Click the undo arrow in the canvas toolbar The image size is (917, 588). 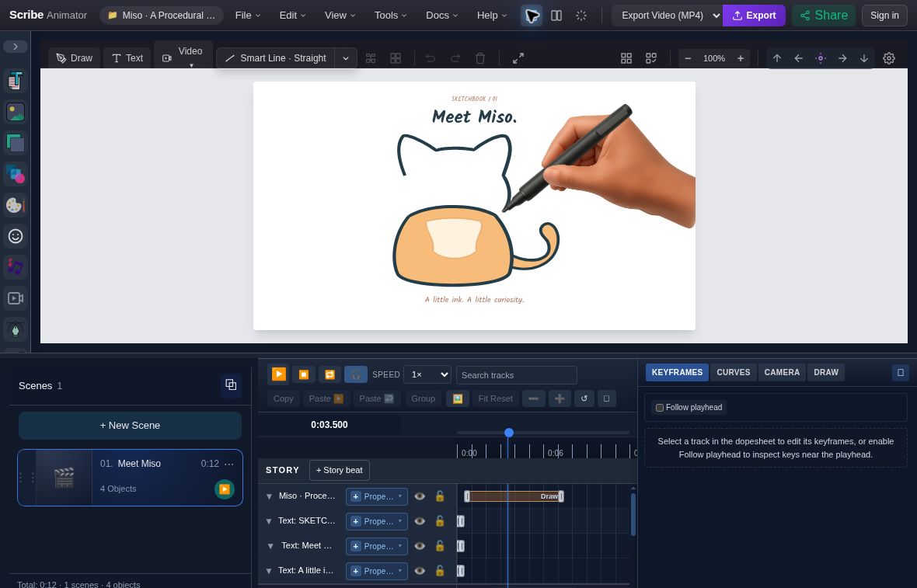[x=431, y=57]
